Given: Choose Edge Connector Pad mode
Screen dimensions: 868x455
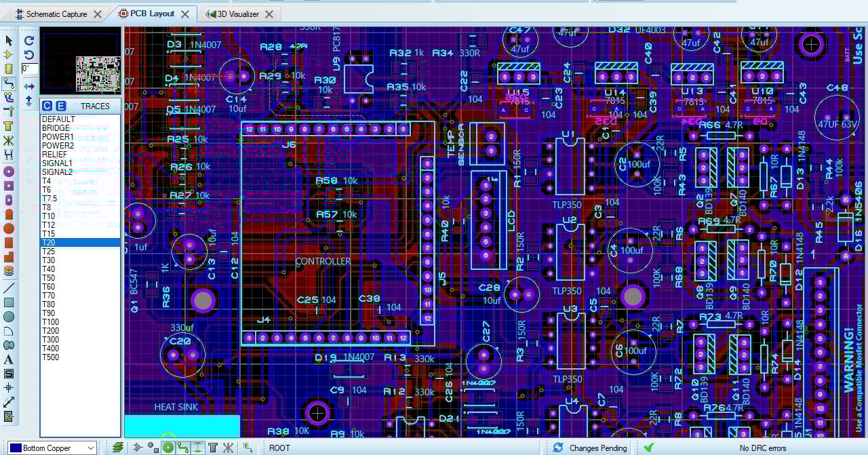Looking at the screenshot, I should pos(9,214).
